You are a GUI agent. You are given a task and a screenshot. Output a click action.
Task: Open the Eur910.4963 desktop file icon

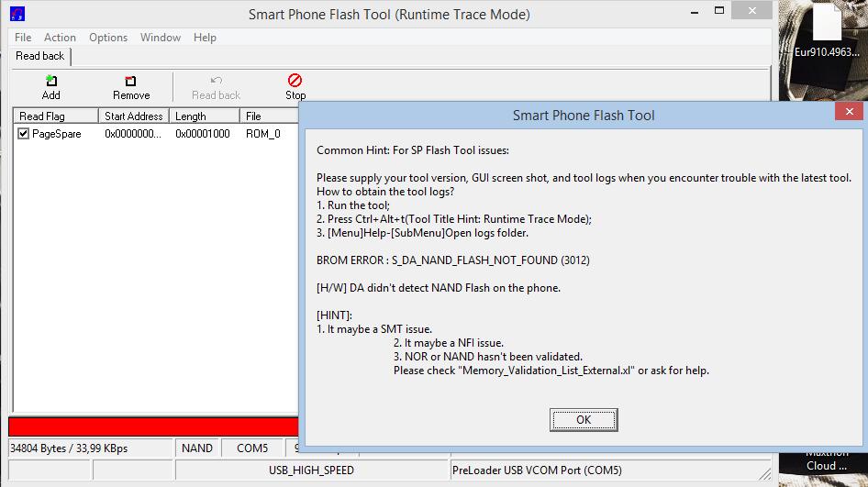tap(827, 31)
